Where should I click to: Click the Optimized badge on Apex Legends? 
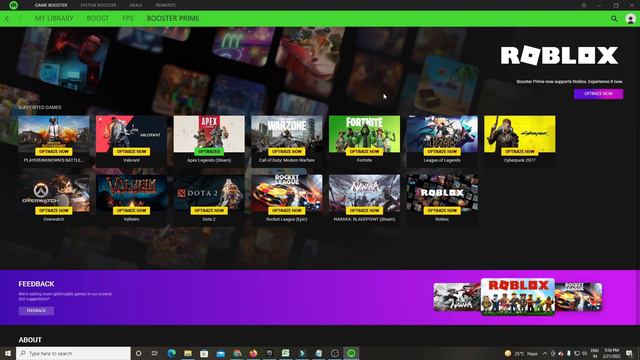(209, 151)
